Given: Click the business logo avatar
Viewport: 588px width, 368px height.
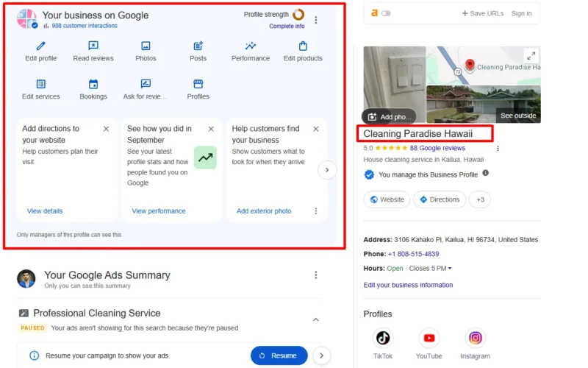Looking at the screenshot, I should (x=27, y=19).
